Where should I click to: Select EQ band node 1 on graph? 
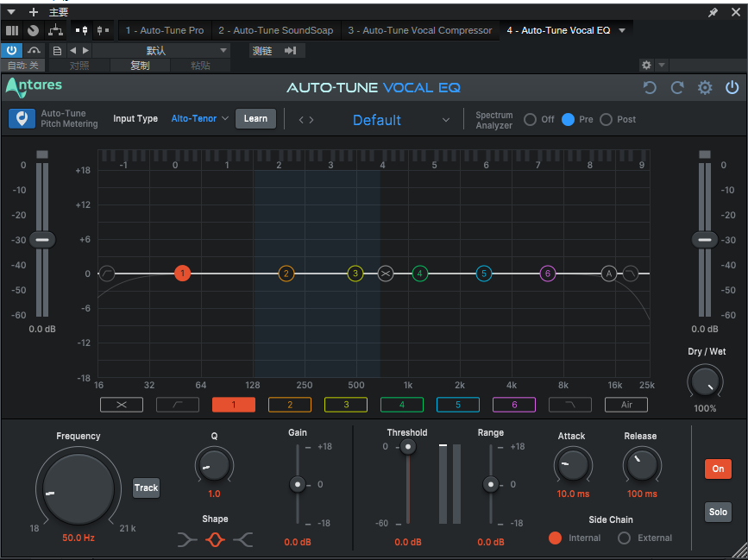point(182,274)
